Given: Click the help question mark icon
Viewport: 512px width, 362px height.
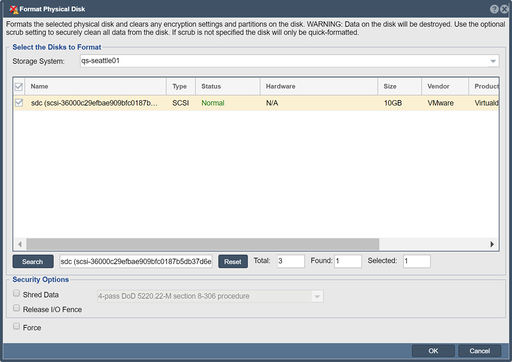Looking at the screenshot, I should coord(494,9).
